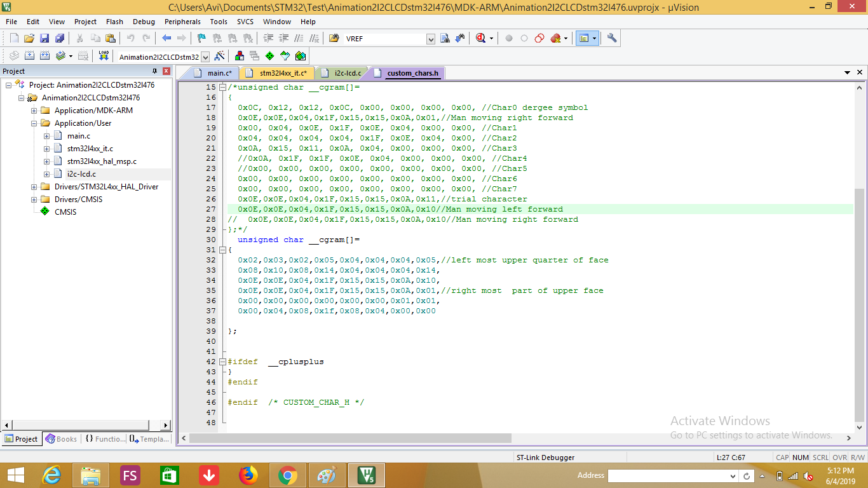Open the Pack Installer icon
Image resolution: width=868 pixels, height=488 pixels.
(x=301, y=56)
